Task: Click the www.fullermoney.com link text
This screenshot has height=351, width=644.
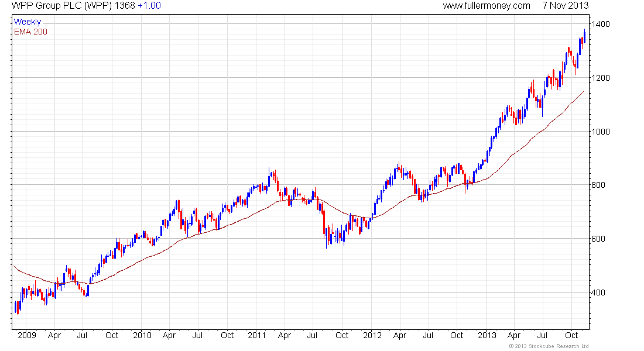Action: [x=487, y=6]
